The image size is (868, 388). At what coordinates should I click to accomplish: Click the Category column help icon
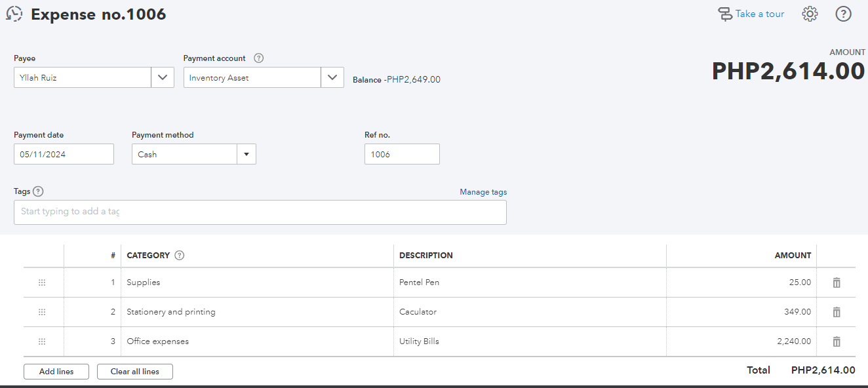(180, 256)
